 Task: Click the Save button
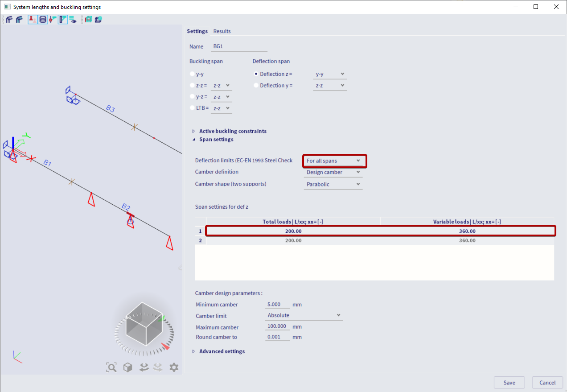coord(509,382)
